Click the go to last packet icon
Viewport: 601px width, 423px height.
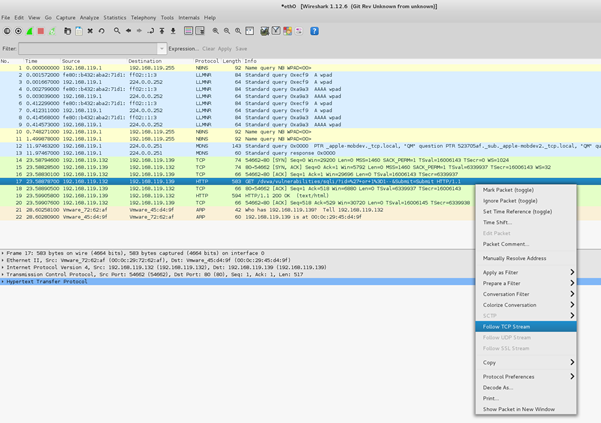(x=173, y=31)
